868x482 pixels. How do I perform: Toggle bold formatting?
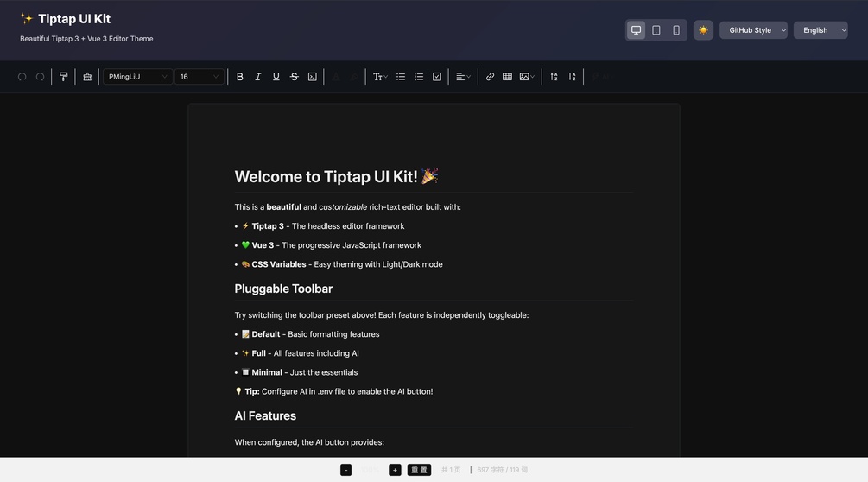[x=240, y=77]
